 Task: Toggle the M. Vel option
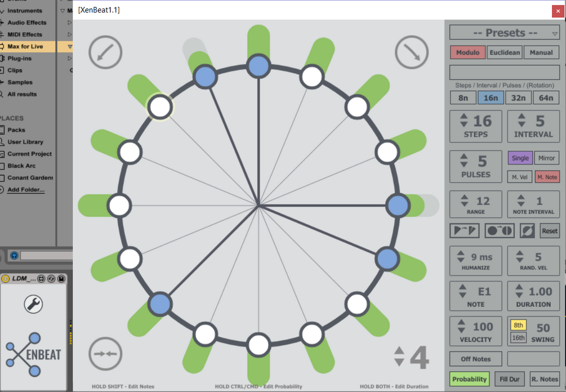pos(519,177)
